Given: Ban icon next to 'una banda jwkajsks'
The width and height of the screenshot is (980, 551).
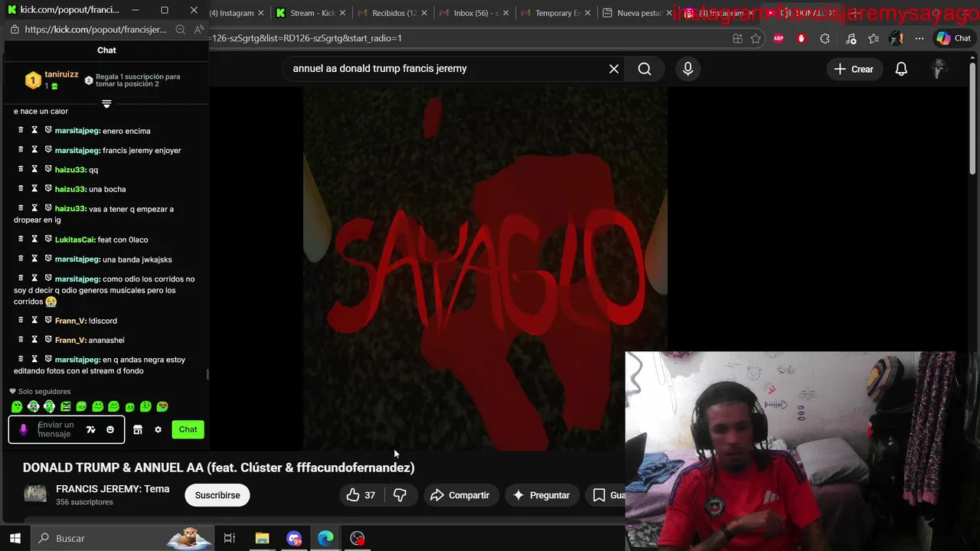Looking at the screenshot, I should (x=47, y=259).
